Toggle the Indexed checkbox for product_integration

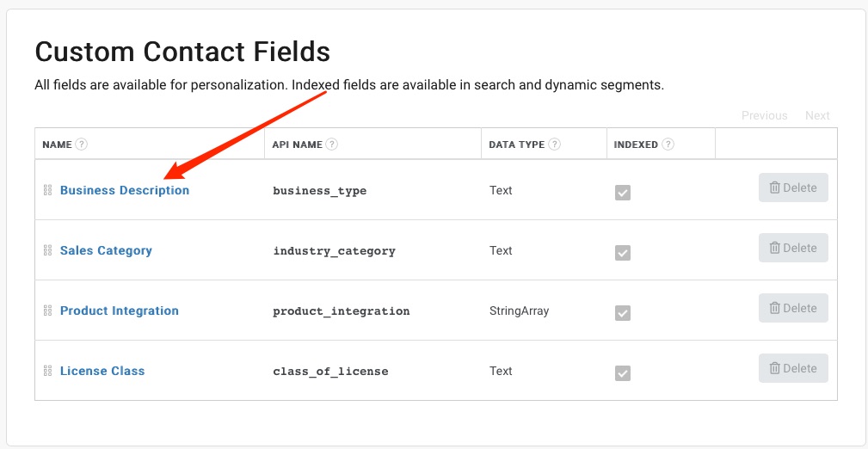click(x=623, y=313)
